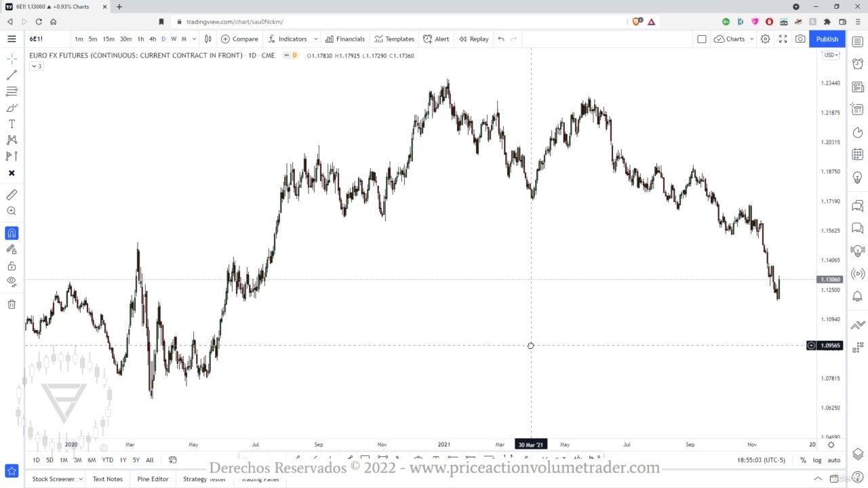
Task: Open the favorites star toolbar button
Action: pyautogui.click(x=12, y=470)
